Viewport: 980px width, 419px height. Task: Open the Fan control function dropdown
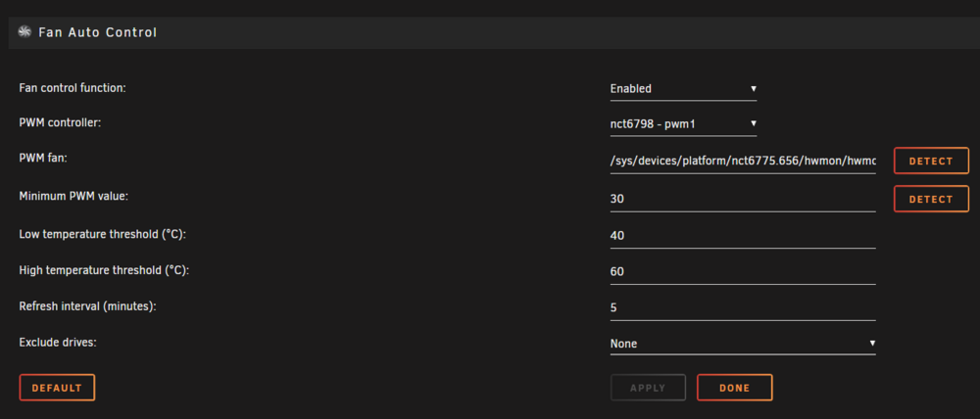pos(683,89)
